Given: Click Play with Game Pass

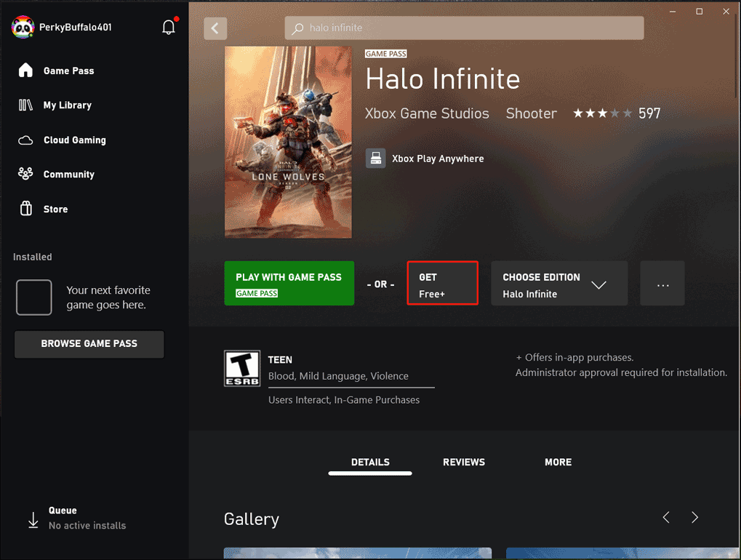Looking at the screenshot, I should click(x=289, y=283).
